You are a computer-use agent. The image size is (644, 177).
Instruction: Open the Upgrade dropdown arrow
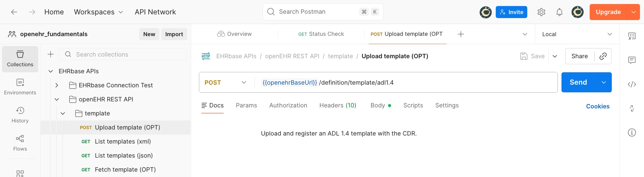coord(634,12)
